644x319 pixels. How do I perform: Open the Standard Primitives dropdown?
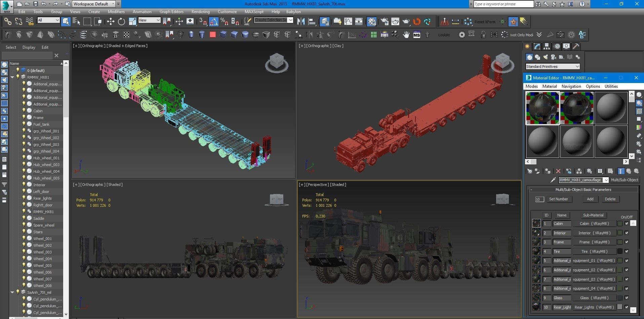pyautogui.click(x=553, y=67)
